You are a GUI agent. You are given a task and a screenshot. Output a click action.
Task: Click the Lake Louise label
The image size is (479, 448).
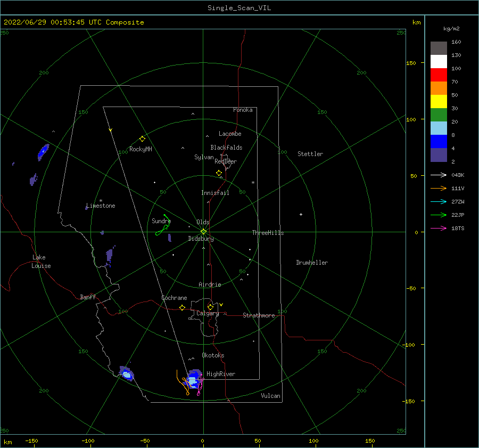(x=41, y=262)
